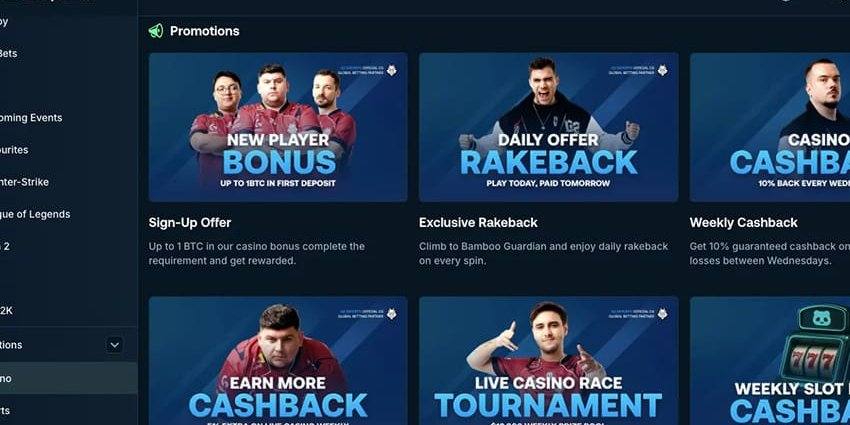This screenshot has width=850, height=425.
Task: Collapse the Promotions sidebar chevron
Action: pyautogui.click(x=114, y=345)
